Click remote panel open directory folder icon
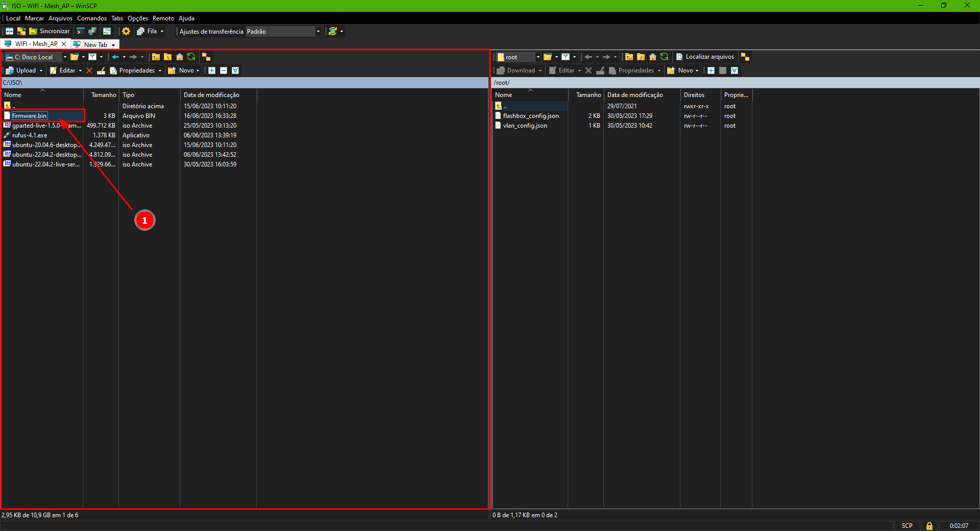Image resolution: width=980 pixels, height=531 pixels. [x=548, y=57]
